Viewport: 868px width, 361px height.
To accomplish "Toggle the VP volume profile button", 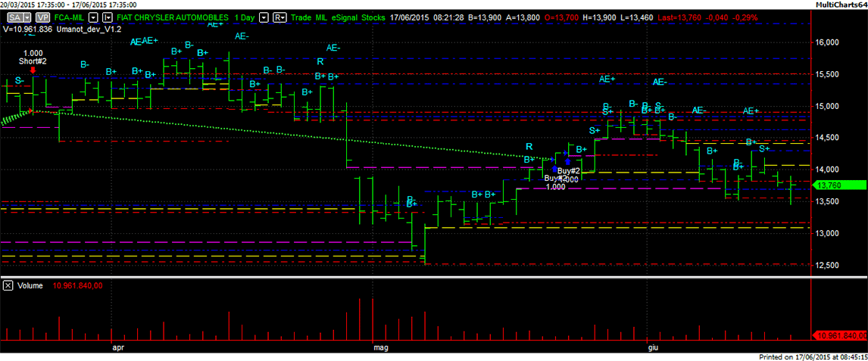I will pyautogui.click(x=42, y=17).
